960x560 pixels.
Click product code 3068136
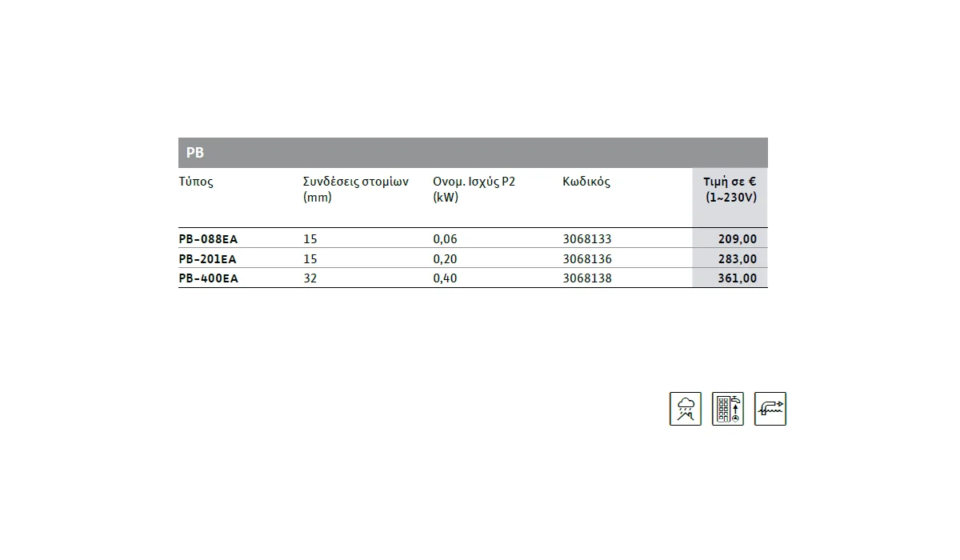587,259
